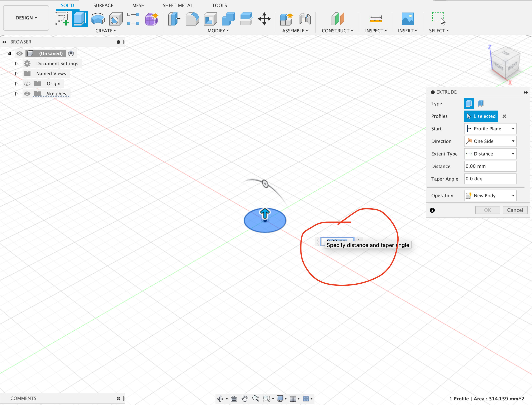Screen dimensions: 532x405
Task: Activate the Unsaved component radio button
Action: point(71,53)
